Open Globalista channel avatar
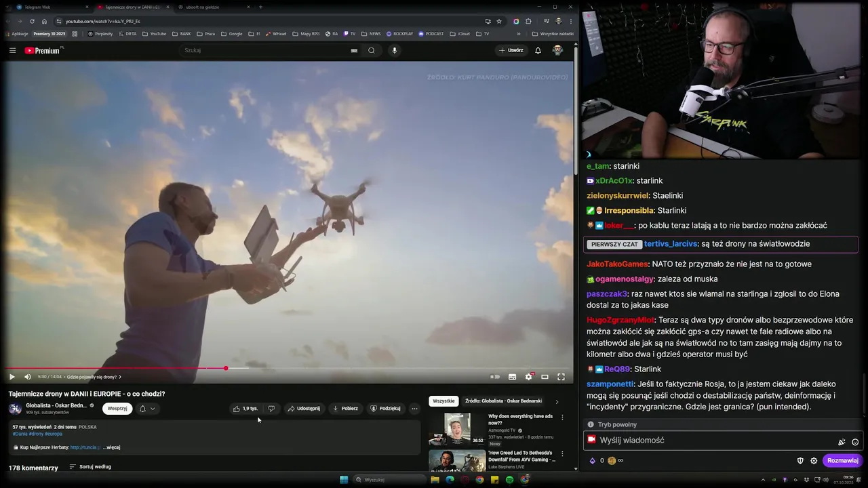868x488 pixels. (x=15, y=409)
